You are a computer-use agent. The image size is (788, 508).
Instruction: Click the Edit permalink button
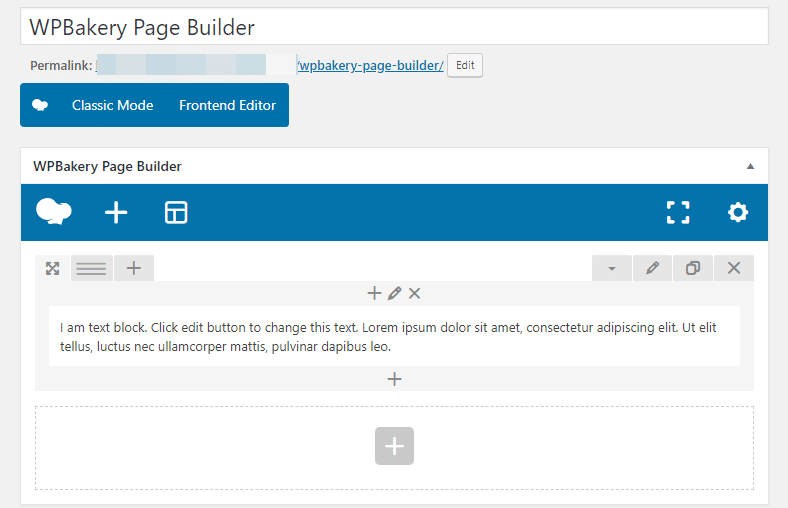[x=464, y=65]
